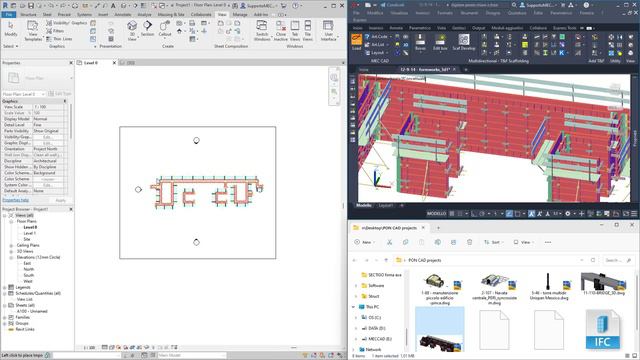
Task: Expand 3D Views in Project Browser
Action: (x=11, y=251)
